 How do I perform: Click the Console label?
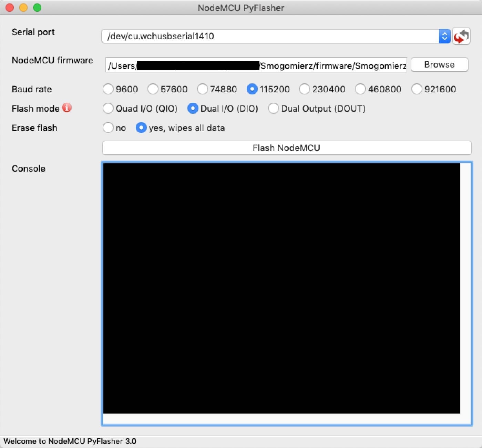(x=29, y=169)
